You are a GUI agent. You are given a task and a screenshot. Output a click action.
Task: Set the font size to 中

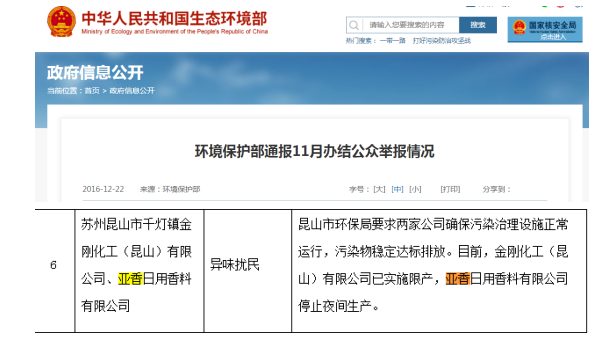(397, 189)
